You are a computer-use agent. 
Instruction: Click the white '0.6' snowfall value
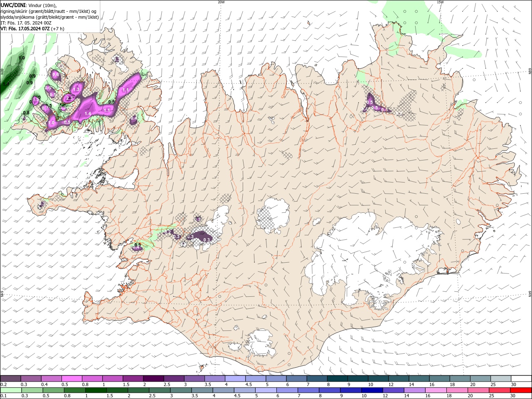pyautogui.click(x=55, y=74)
